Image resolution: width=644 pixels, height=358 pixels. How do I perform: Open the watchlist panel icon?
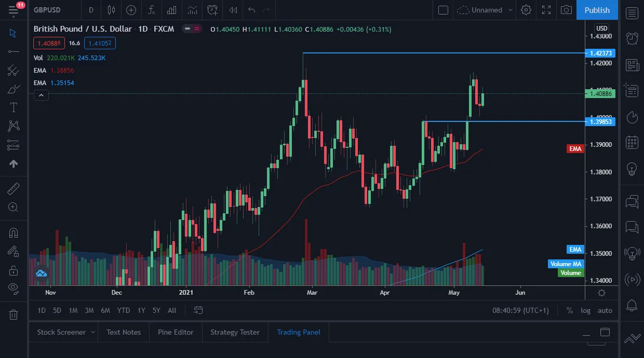coord(632,13)
